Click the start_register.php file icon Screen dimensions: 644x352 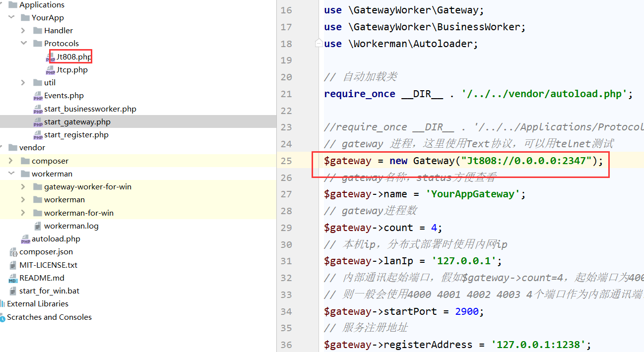coord(38,135)
